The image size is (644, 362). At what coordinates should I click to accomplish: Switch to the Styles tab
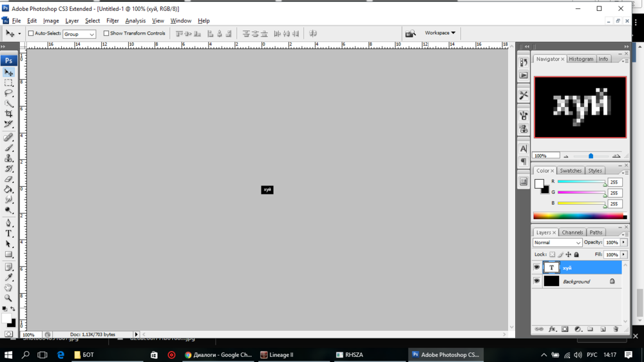click(594, 171)
